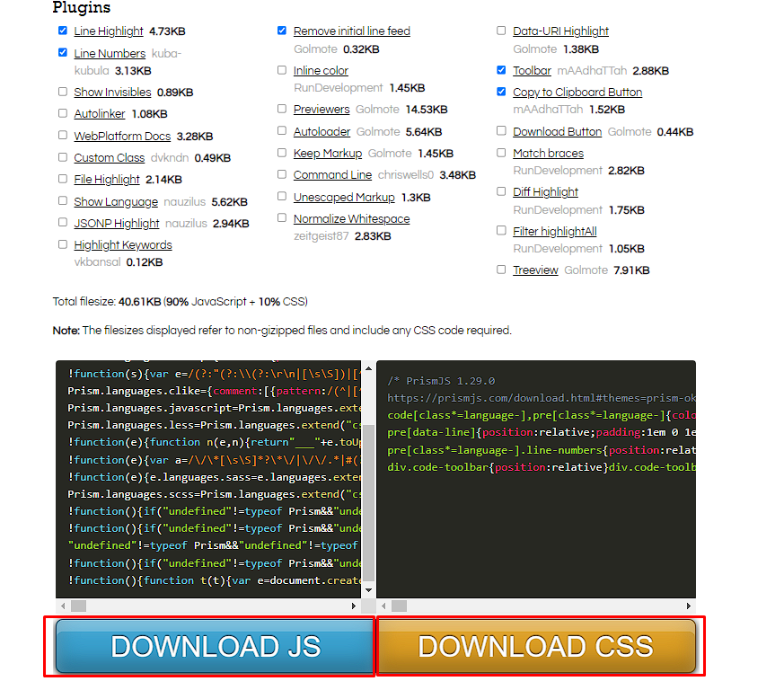This screenshot has height=690, width=784.
Task: Open the Show Language link
Action: click(116, 201)
